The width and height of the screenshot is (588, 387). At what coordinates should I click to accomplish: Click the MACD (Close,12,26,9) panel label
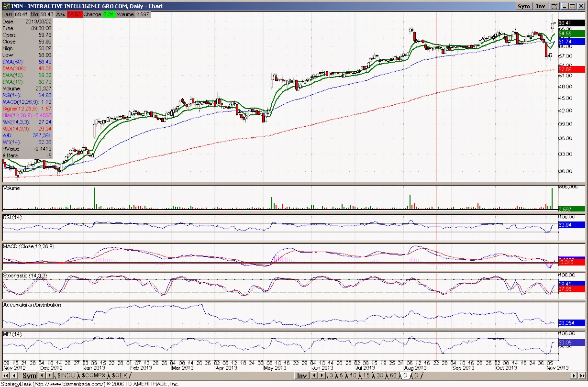[29, 246]
